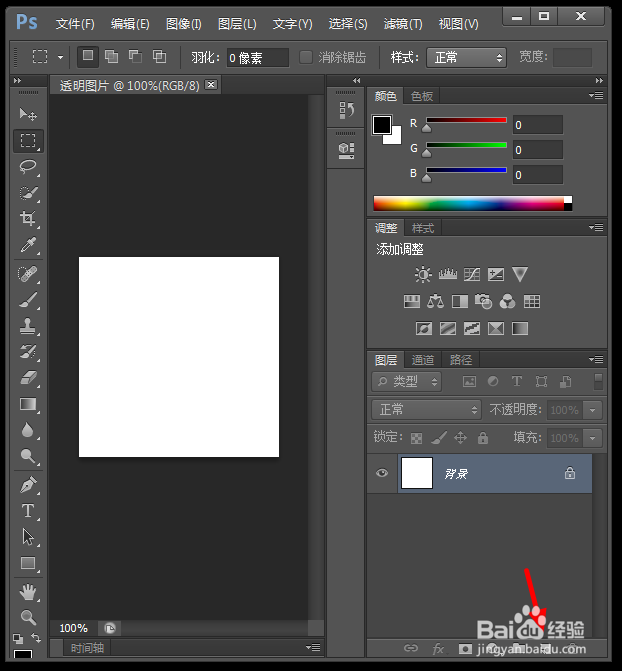
Task: Add a Photo Filter adjustment
Action: click(x=484, y=302)
